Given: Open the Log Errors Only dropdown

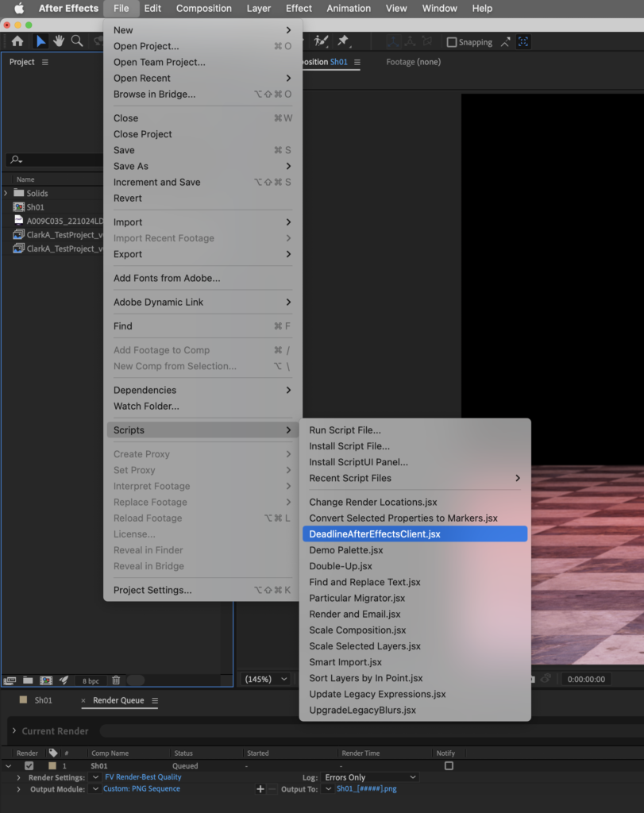Looking at the screenshot, I should [x=370, y=777].
